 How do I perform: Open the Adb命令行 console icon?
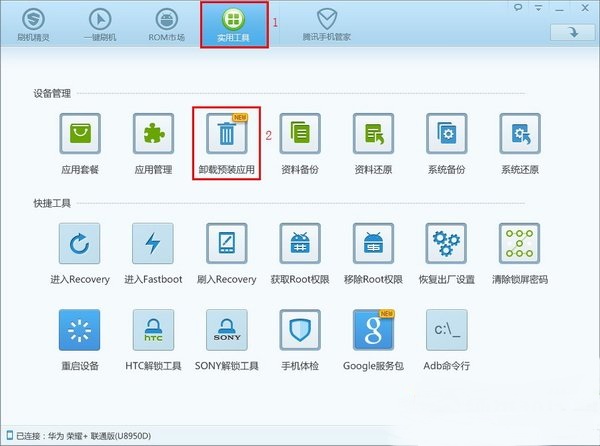coord(447,330)
